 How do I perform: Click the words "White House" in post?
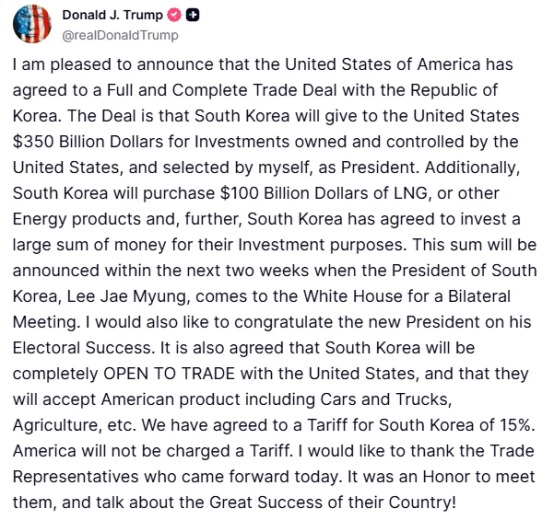353,297
